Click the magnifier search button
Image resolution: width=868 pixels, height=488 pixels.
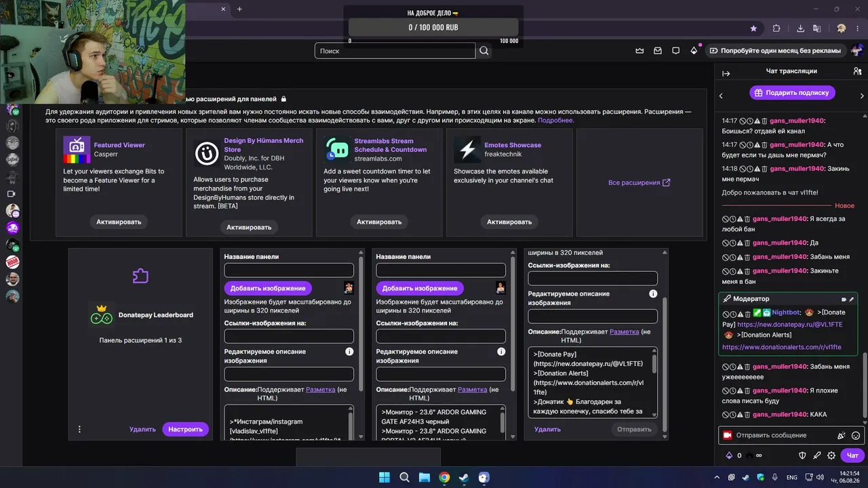point(484,51)
